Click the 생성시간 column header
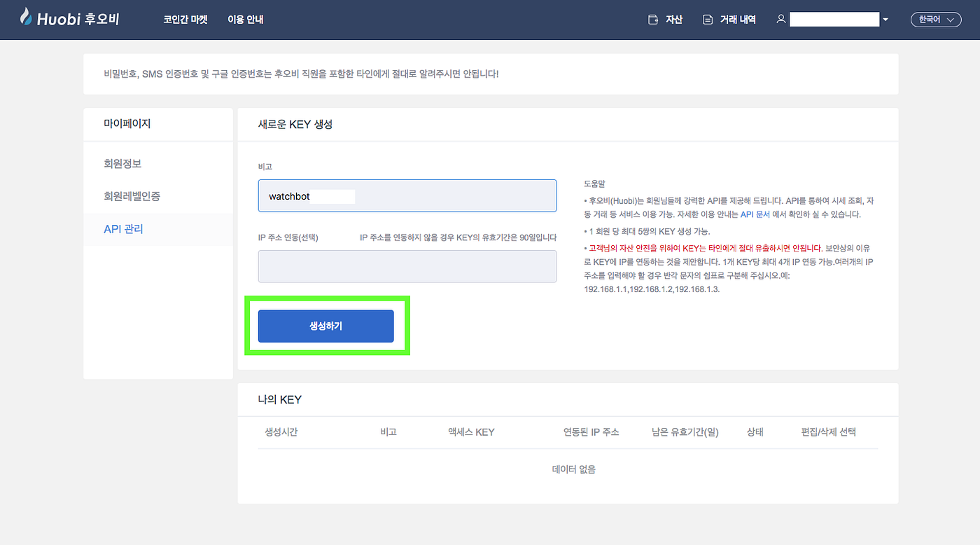The width and height of the screenshot is (980, 545). point(281,432)
